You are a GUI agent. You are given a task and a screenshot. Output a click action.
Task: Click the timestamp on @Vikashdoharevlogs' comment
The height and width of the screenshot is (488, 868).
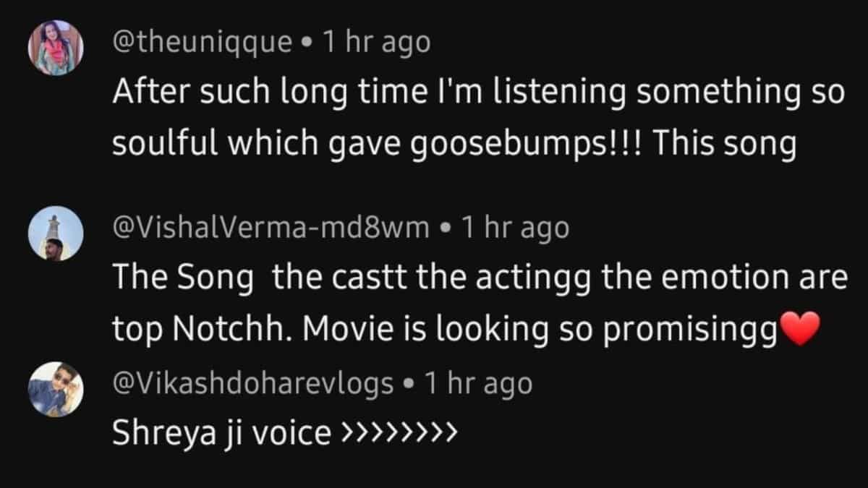coord(477,383)
